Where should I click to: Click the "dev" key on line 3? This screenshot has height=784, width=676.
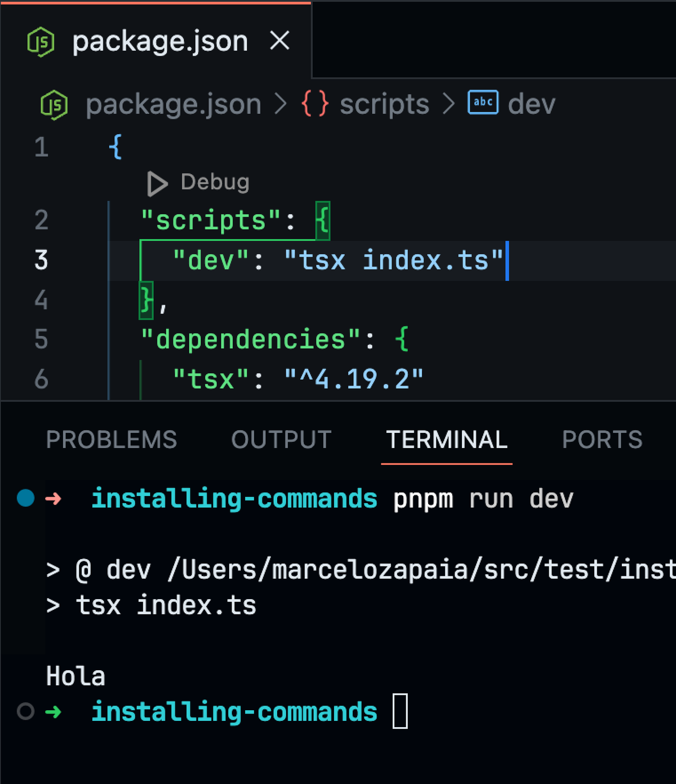coord(211,260)
